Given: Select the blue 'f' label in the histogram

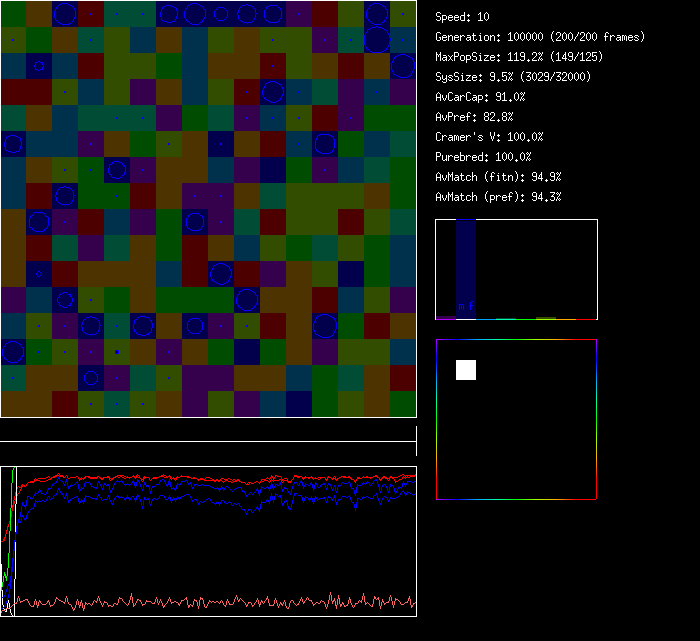Looking at the screenshot, I should click(x=471, y=306).
